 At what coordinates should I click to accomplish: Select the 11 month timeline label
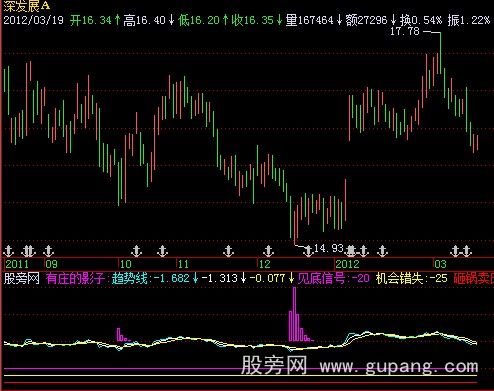[x=183, y=264]
